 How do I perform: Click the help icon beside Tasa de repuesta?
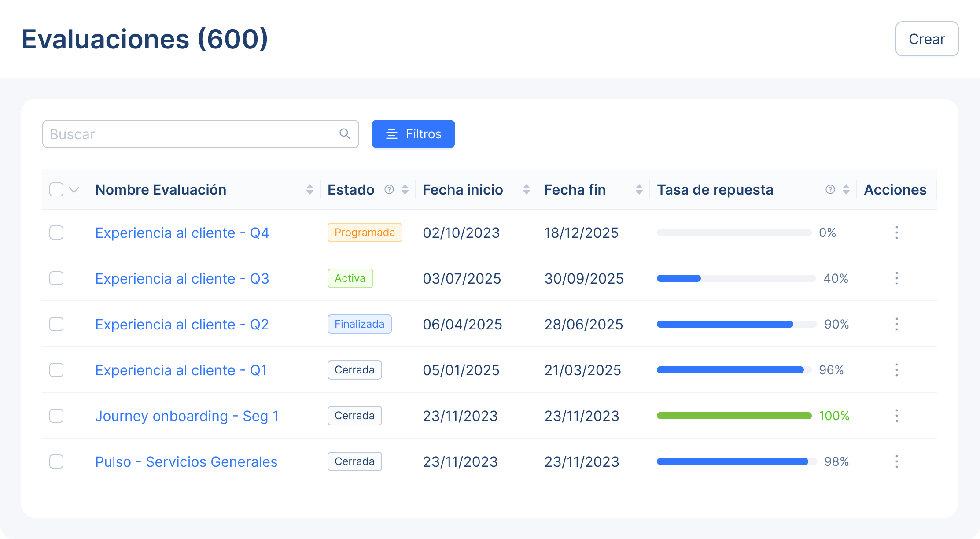tap(830, 189)
